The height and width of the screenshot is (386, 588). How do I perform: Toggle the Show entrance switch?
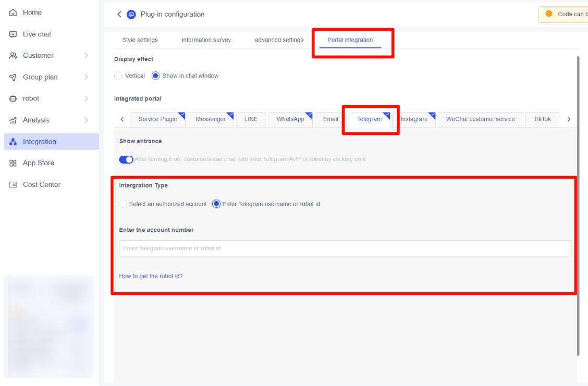pos(126,159)
